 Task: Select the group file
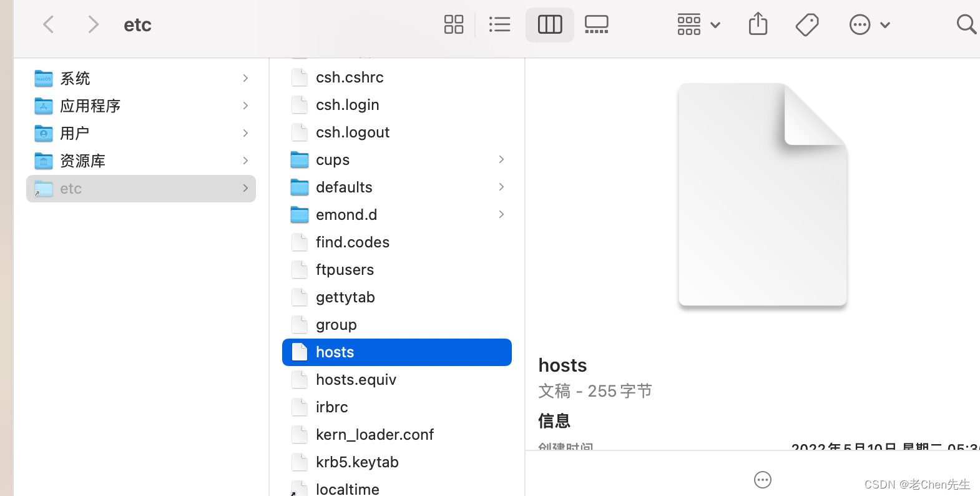click(397, 325)
